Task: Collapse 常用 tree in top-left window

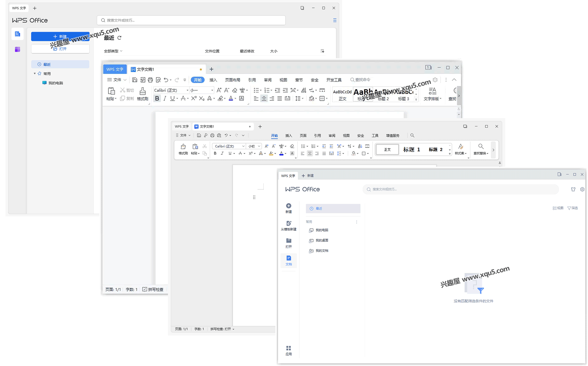Action: 35,74
